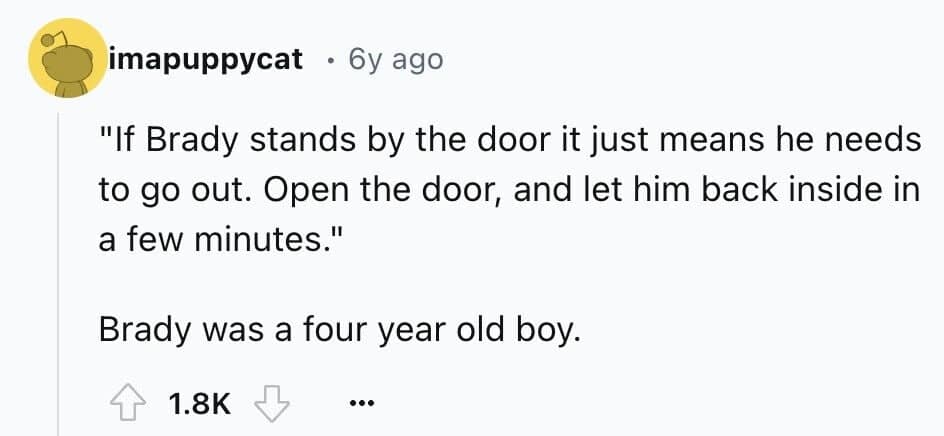
Task: Click imapuppycat's Snoo avatar
Action: 67,60
